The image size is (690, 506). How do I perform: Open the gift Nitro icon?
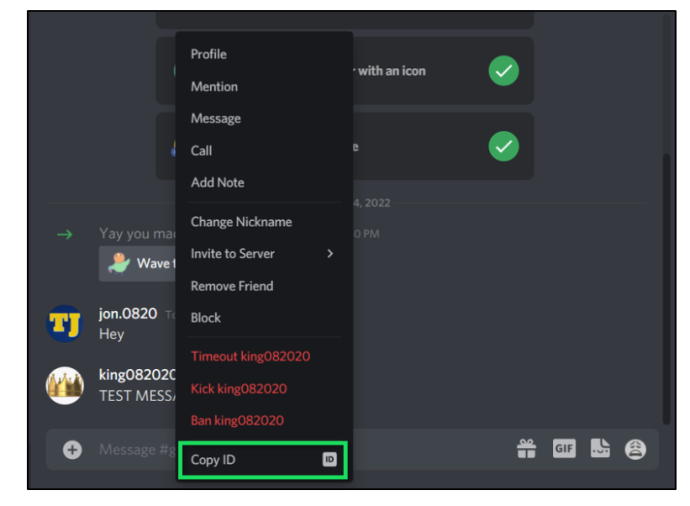526,449
